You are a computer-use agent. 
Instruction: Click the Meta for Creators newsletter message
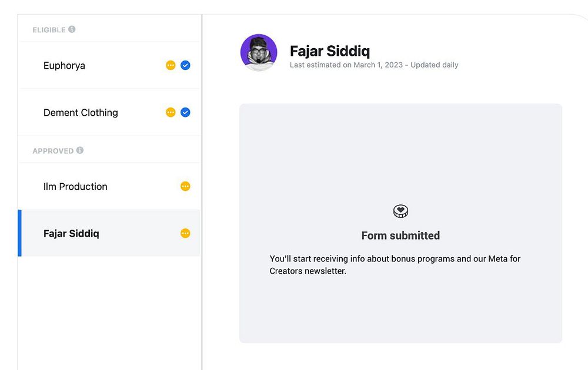(x=395, y=265)
